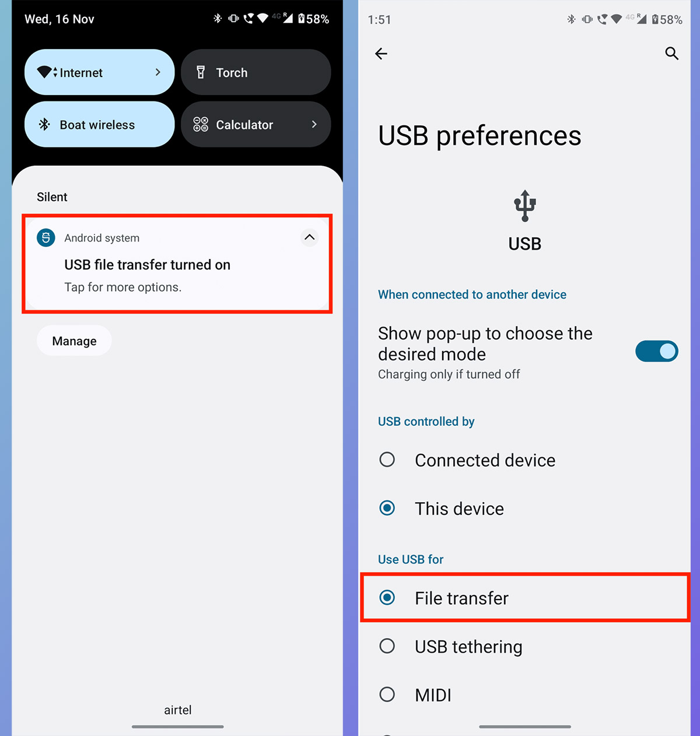700x736 pixels.
Task: Choose the USB tethering option
Action: tap(525, 646)
